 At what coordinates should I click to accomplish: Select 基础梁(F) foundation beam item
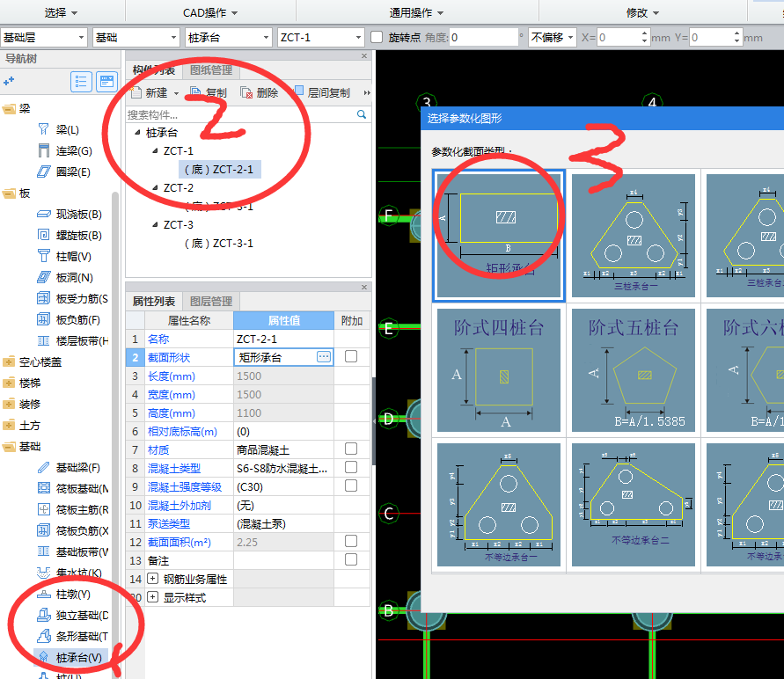[69, 468]
